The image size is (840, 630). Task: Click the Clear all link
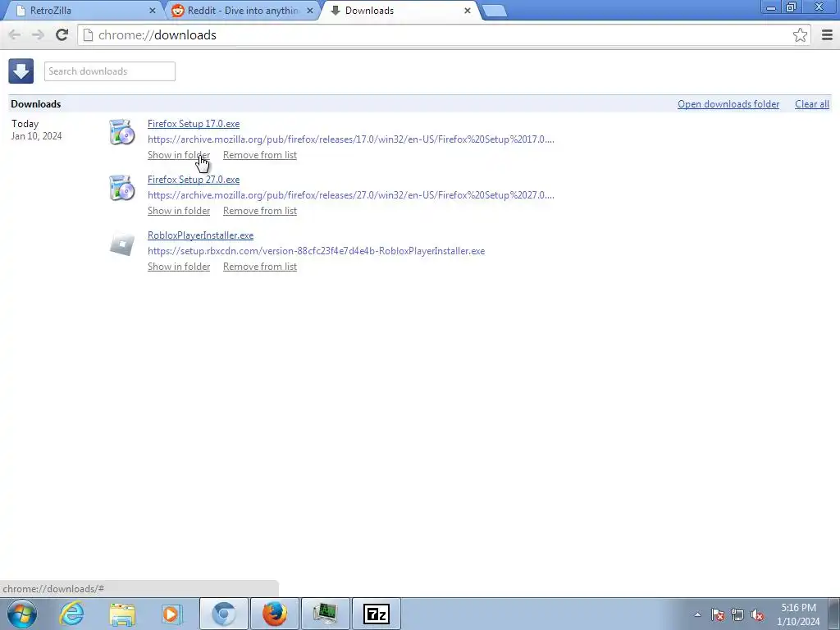811,104
